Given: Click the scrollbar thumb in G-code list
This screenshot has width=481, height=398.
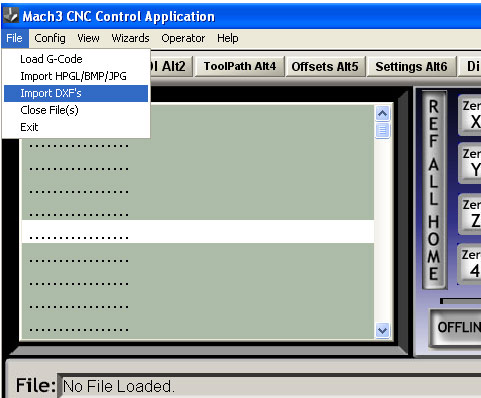Looking at the screenshot, I should point(382,130).
